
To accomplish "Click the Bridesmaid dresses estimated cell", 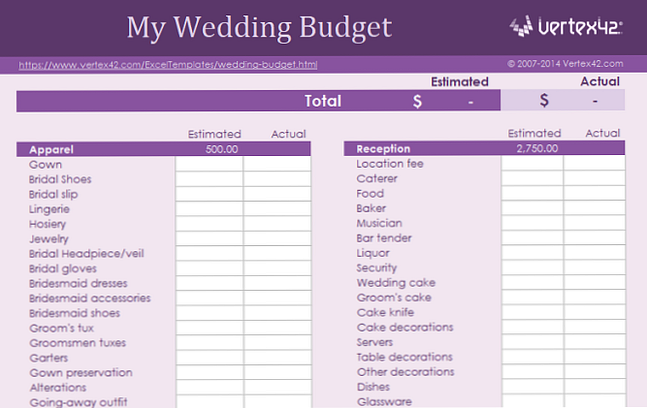I will tap(209, 283).
